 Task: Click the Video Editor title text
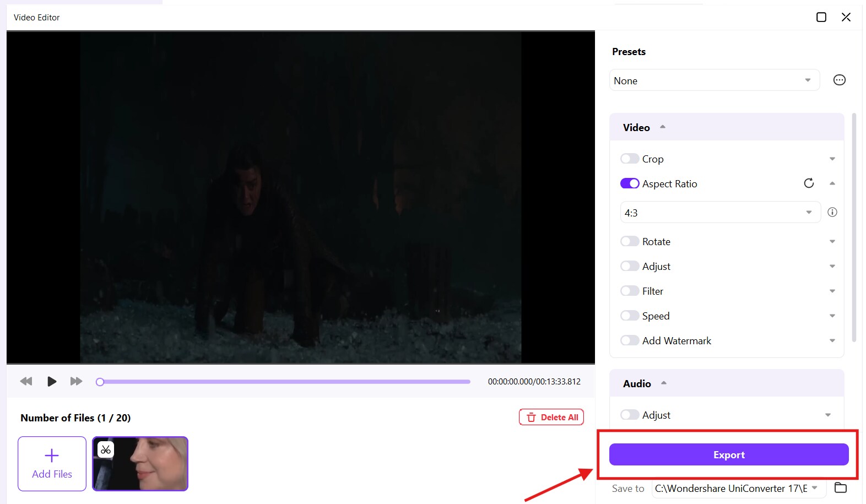tap(36, 18)
